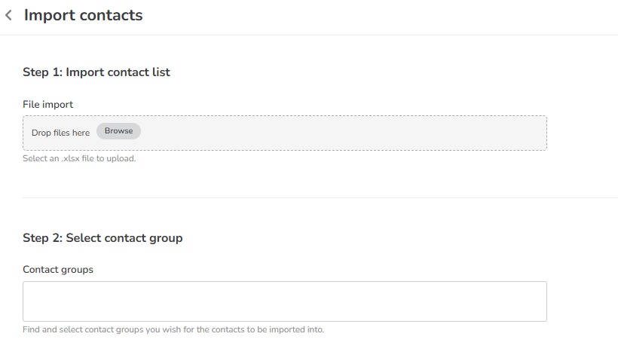Click the "Select an .xlsx file" hint text
This screenshot has height=364, width=618.
tap(79, 159)
